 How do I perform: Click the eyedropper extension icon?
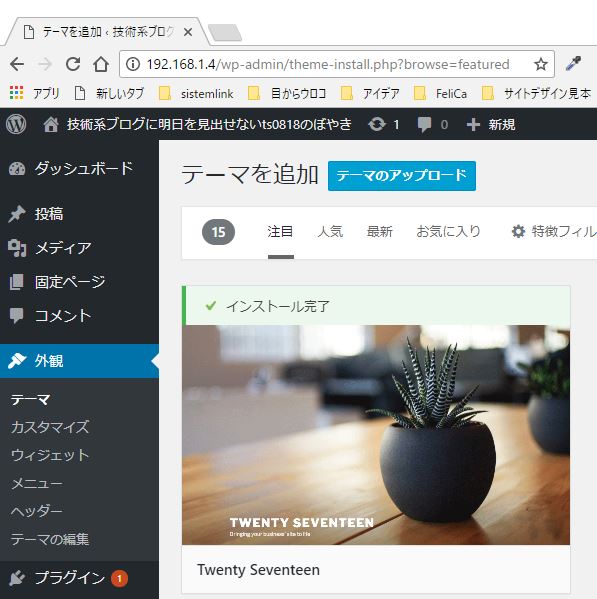pyautogui.click(x=573, y=64)
